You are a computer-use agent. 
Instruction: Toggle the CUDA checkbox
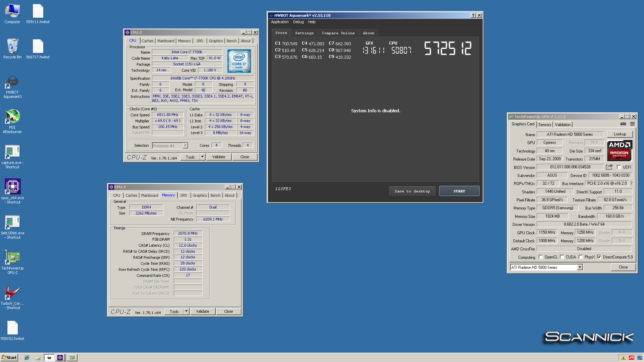click(562, 257)
